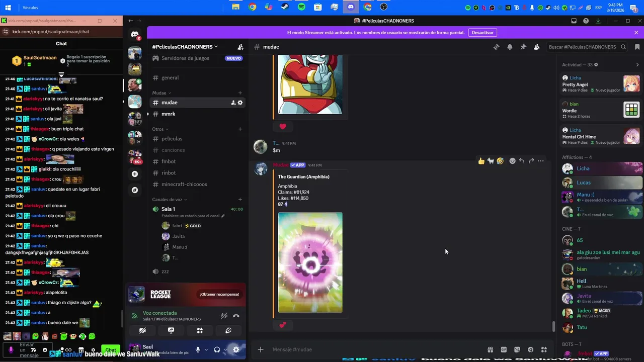The height and width of the screenshot is (362, 644).
Task: Open emoji picker in message bar
Action: (530, 349)
